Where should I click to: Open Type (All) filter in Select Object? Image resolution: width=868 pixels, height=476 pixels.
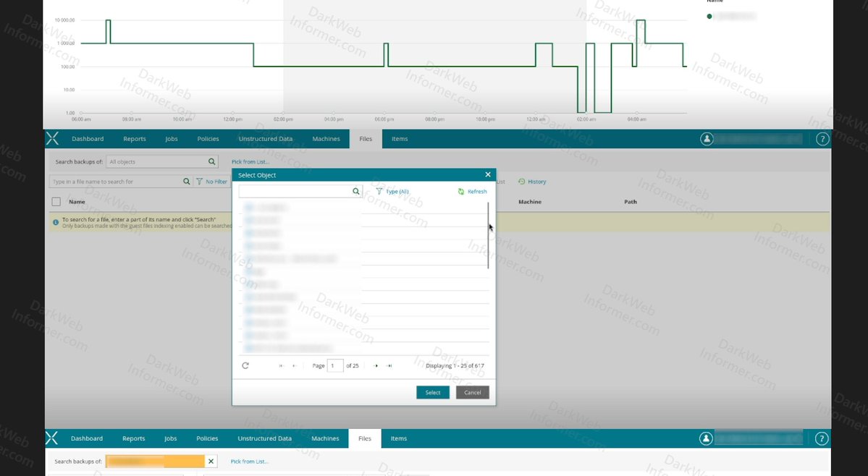point(392,191)
